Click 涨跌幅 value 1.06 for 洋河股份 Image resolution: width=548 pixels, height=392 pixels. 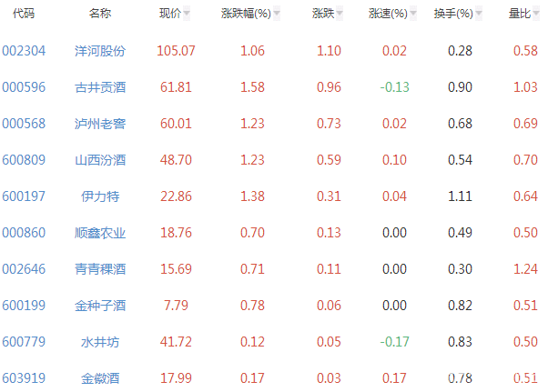pyautogui.click(x=252, y=51)
